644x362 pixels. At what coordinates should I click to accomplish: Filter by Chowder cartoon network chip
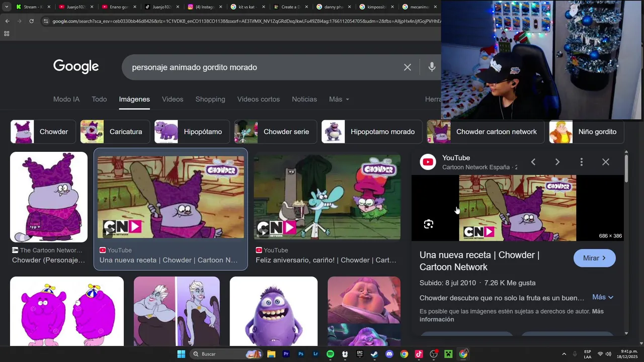click(486, 132)
